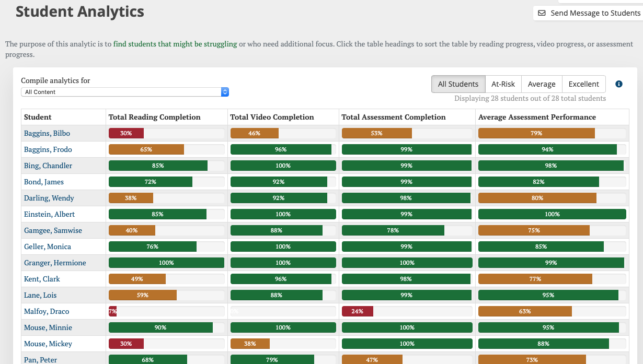Screen dimensions: 643x364
Task: Click 'find students that might be struggling' text
Action: point(175,44)
